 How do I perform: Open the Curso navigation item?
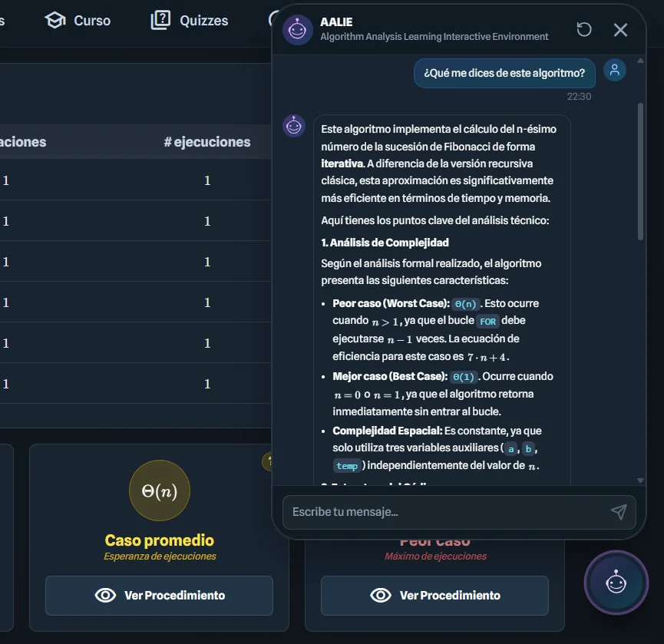click(x=78, y=20)
